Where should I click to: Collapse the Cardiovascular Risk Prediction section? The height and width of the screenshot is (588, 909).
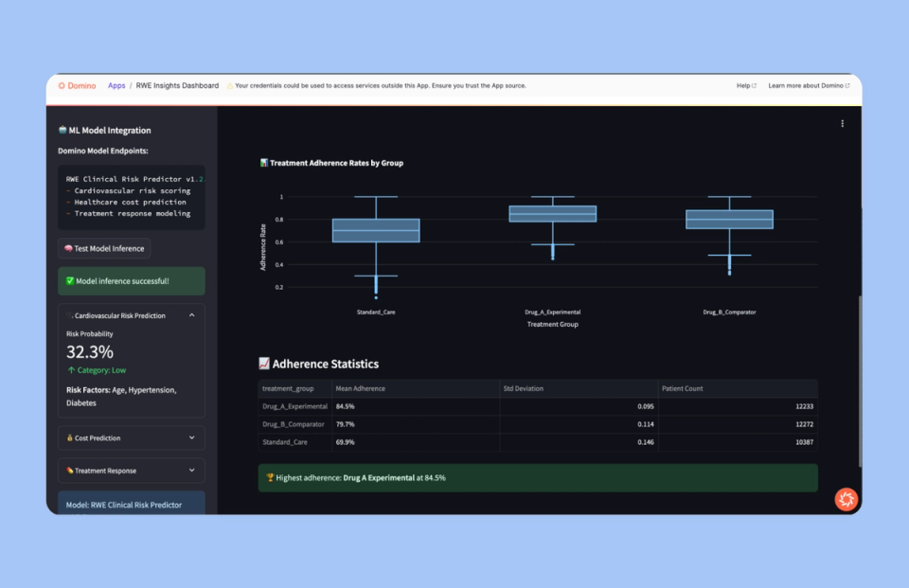click(132, 315)
